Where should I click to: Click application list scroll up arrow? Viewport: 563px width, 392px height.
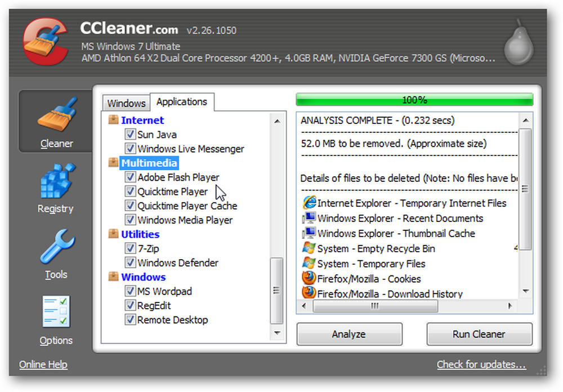coord(277,121)
